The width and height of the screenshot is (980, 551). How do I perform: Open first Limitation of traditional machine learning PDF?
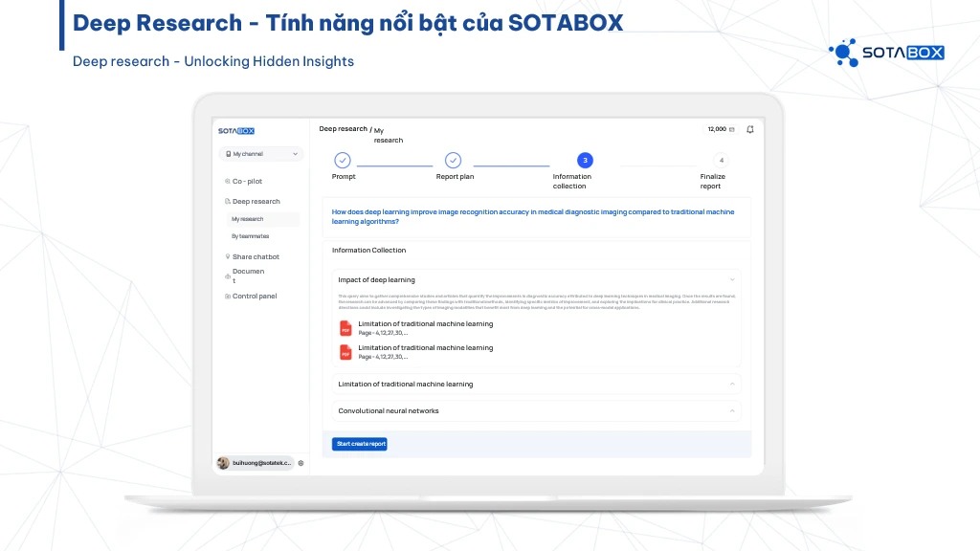(426, 323)
